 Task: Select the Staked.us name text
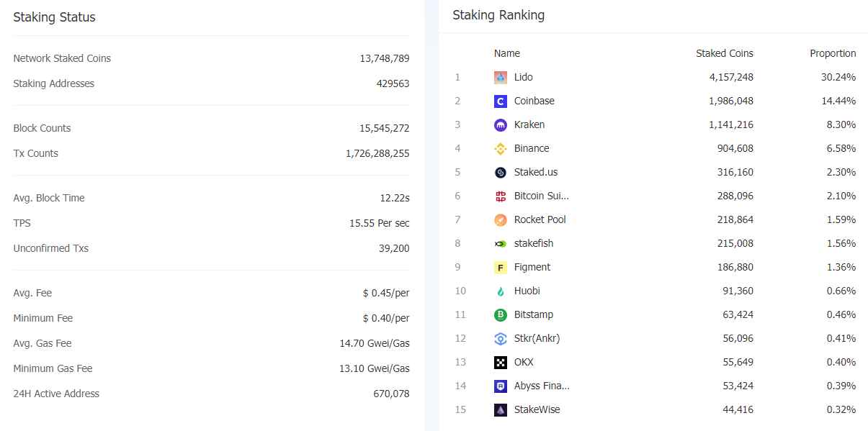536,172
